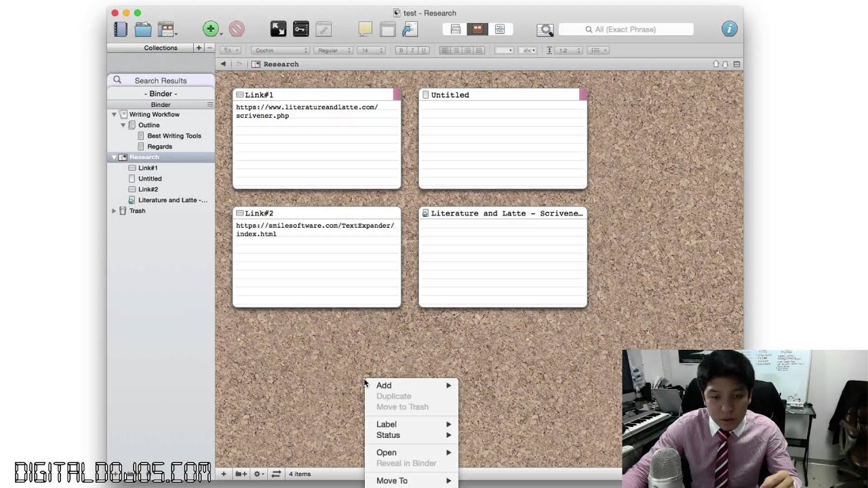Click the Collections header label
Image resolution: width=868 pixels, height=488 pixels.
click(x=161, y=47)
